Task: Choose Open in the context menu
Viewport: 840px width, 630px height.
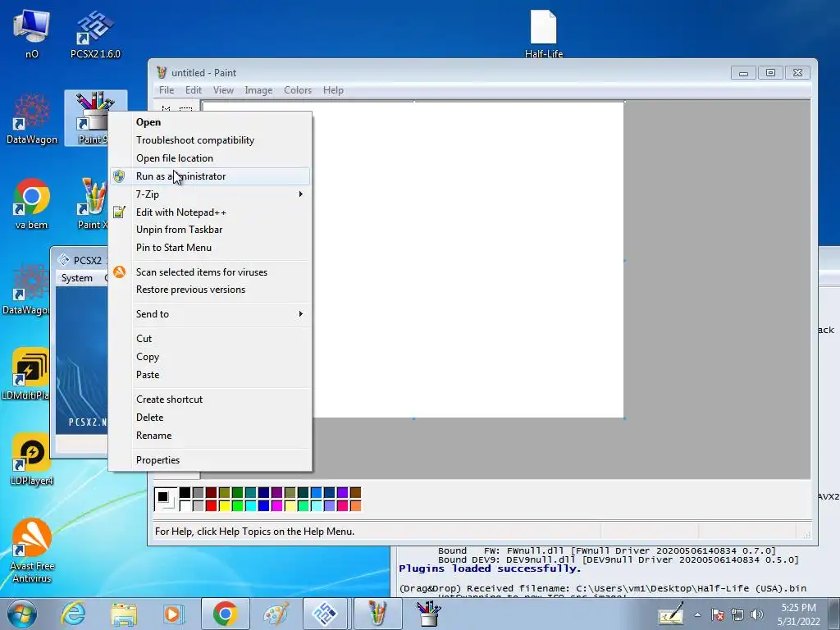Action: pos(210,122)
